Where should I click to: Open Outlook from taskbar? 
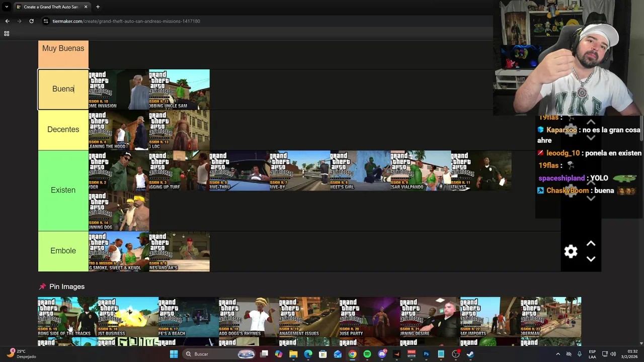pyautogui.click(x=338, y=354)
